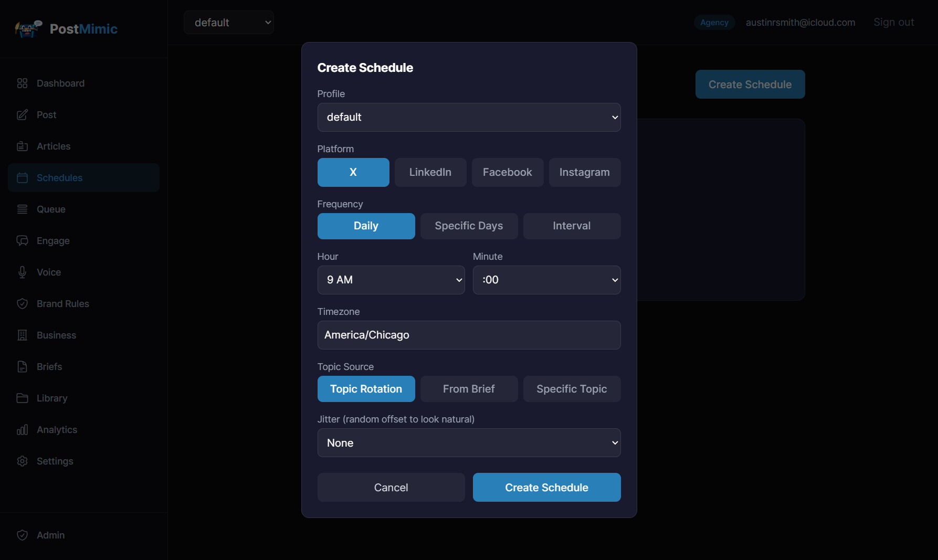938x560 pixels.
Task: Choose Instagram platform option
Action: pyautogui.click(x=585, y=172)
